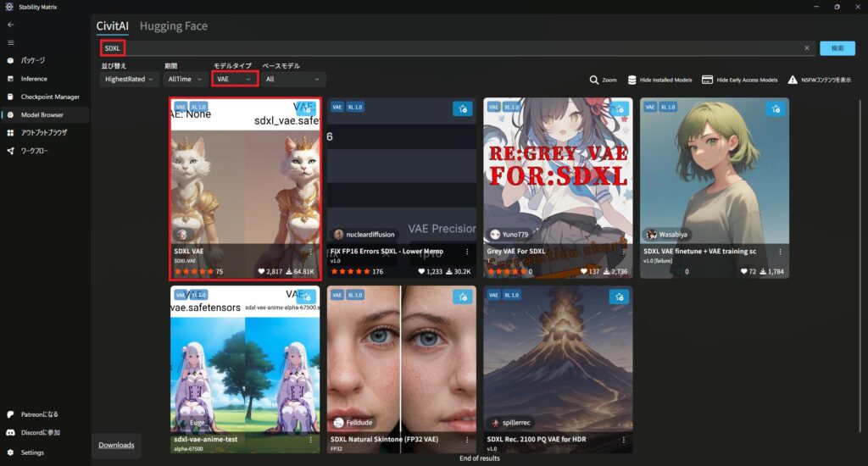Image resolution: width=868 pixels, height=466 pixels.
Task: Open the SDXL VAE finetune card
Action: coord(715,188)
